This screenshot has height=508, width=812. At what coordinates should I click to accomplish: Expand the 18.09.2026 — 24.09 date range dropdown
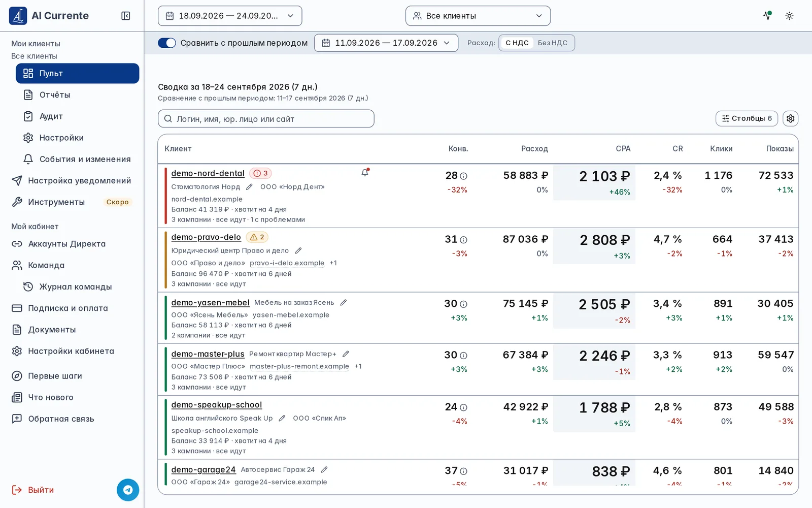tap(230, 16)
